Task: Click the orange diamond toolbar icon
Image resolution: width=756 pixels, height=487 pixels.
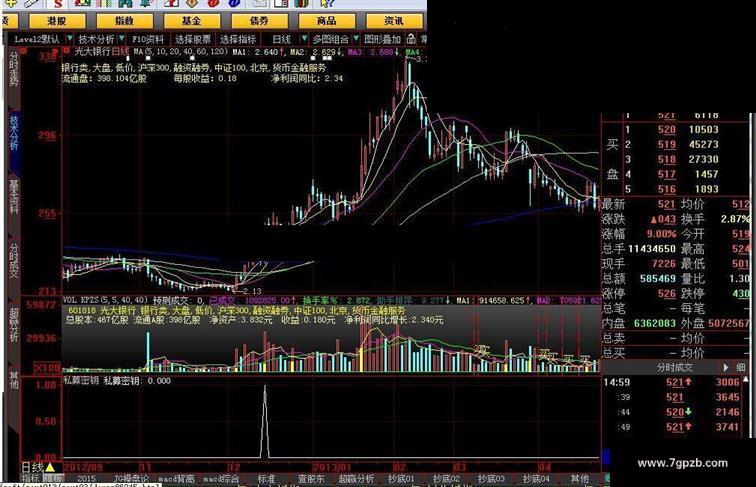Action: click(x=192, y=4)
